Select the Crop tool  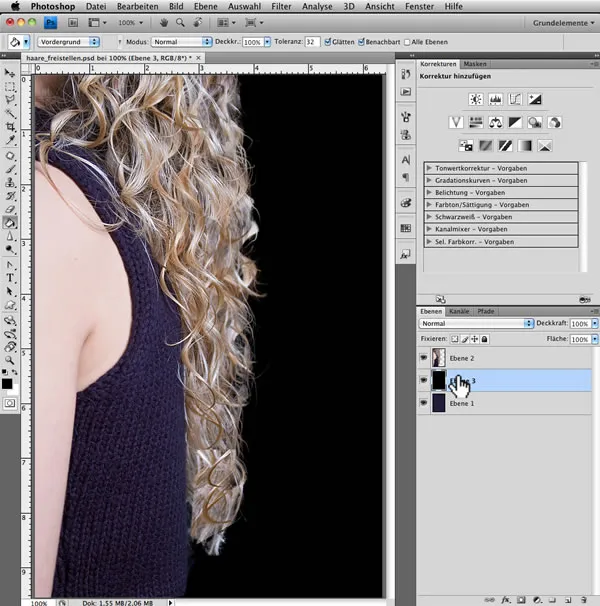[x=10, y=128]
